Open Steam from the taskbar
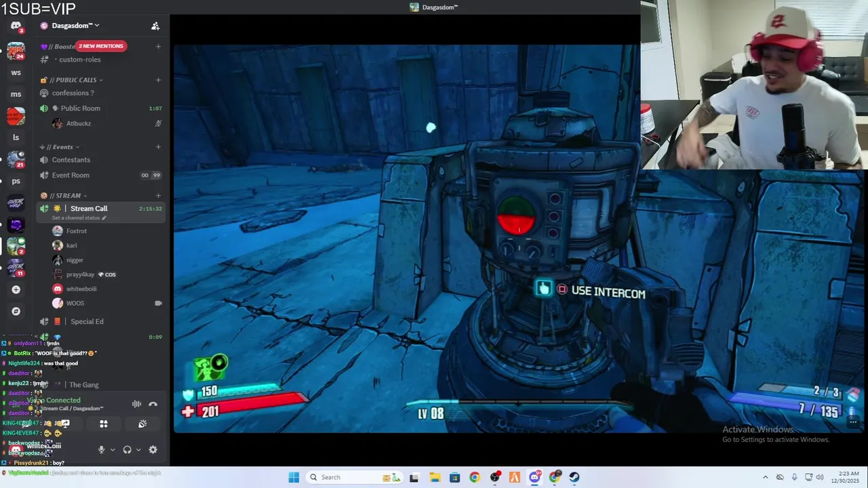The width and height of the screenshot is (868, 488). click(x=574, y=477)
